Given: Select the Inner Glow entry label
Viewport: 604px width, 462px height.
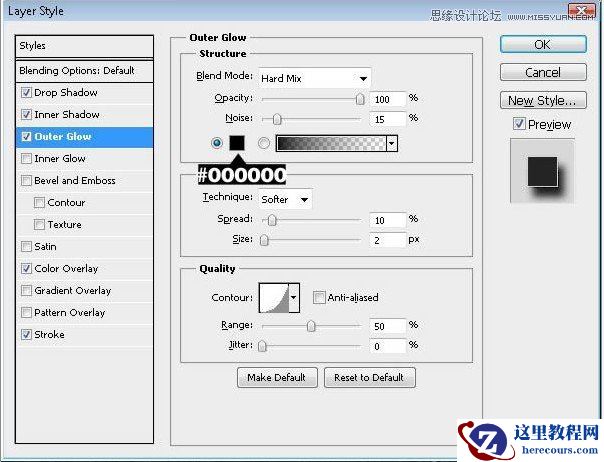Looking at the screenshot, I should click(x=60, y=158).
